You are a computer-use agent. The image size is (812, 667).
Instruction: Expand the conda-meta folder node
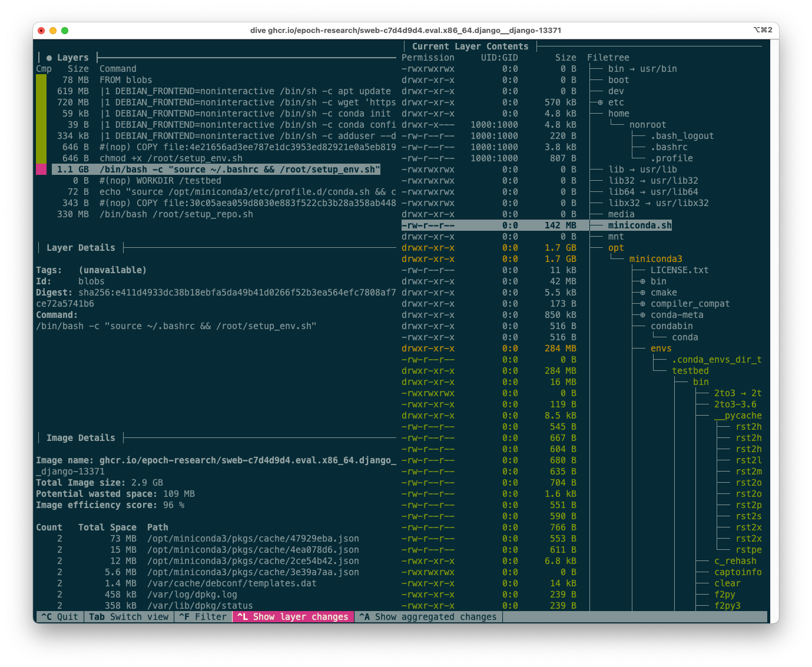click(x=642, y=315)
